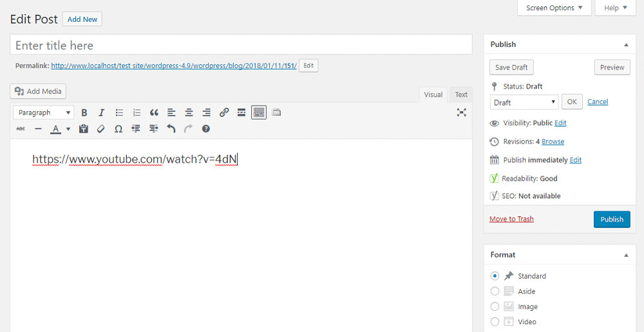644x332 pixels.
Task: Toggle italic formatting
Action: coord(102,113)
